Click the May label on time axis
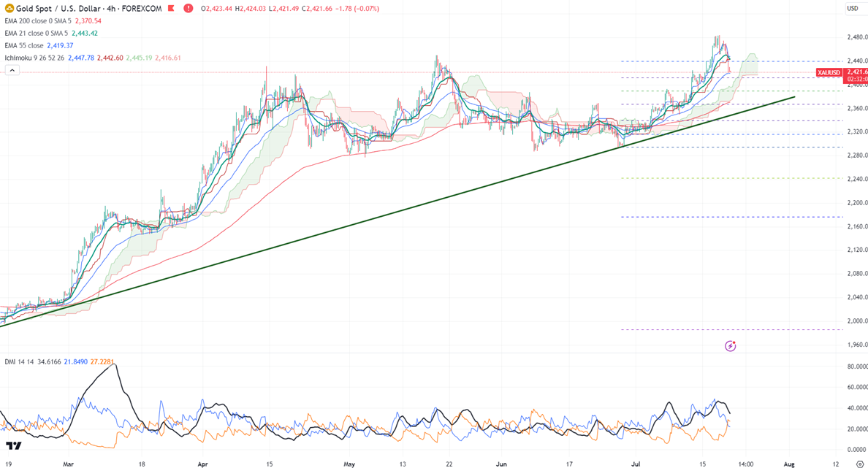Screen dimensions: 868x468 click(349, 464)
